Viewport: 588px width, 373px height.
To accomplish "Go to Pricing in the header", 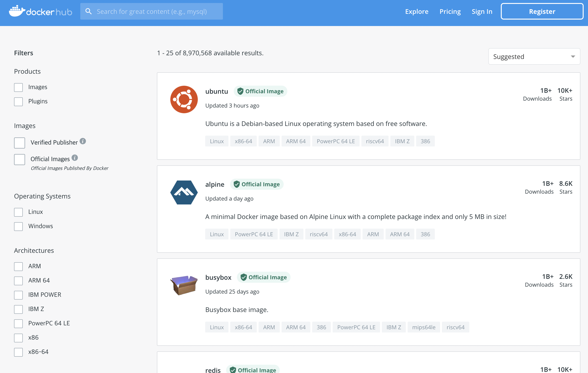I will 450,12.
